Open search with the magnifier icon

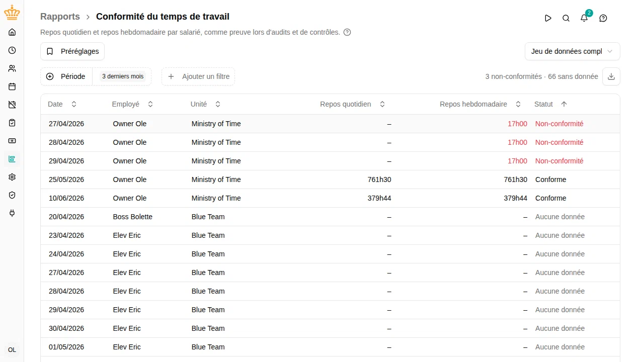(566, 18)
